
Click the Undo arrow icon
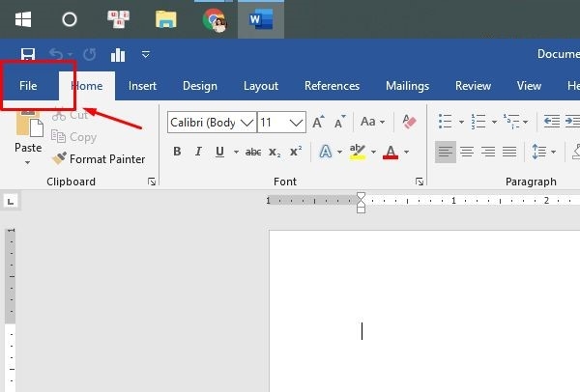click(56, 54)
